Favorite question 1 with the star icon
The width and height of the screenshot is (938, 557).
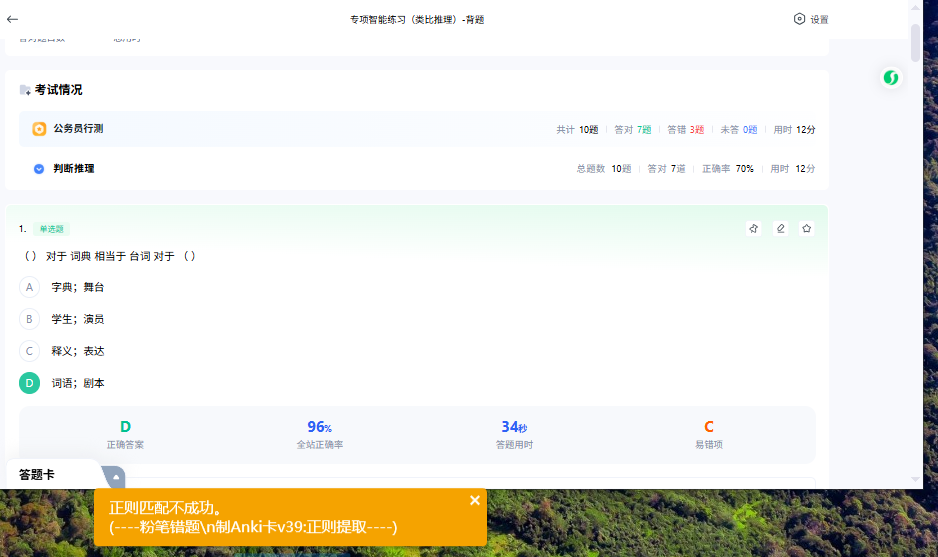click(x=806, y=229)
